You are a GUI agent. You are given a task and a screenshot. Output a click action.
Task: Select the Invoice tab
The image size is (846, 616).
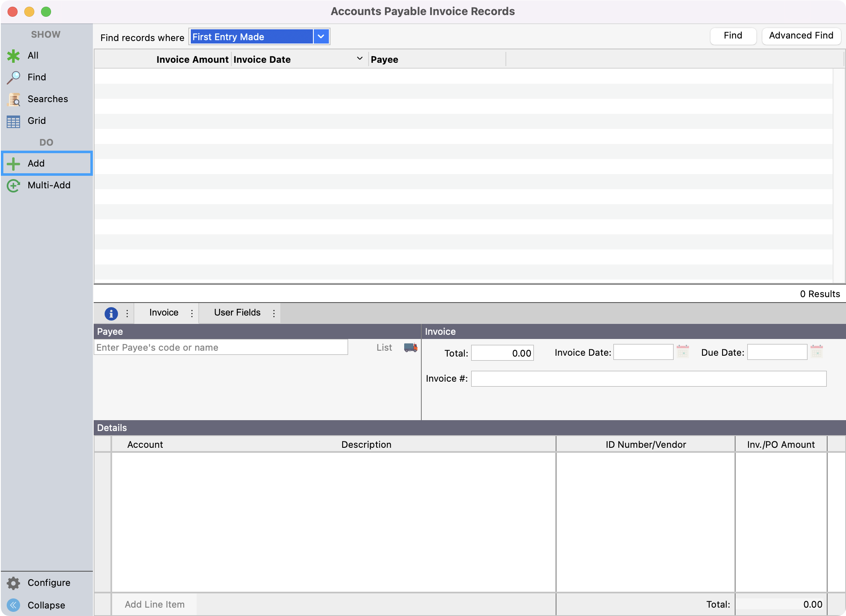[x=164, y=313]
